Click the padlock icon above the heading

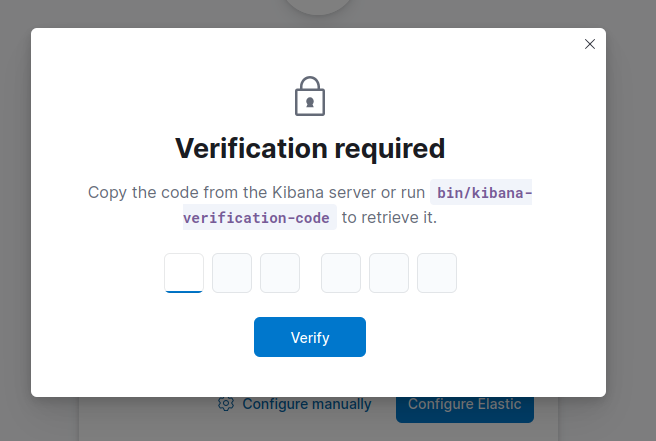coord(310,96)
